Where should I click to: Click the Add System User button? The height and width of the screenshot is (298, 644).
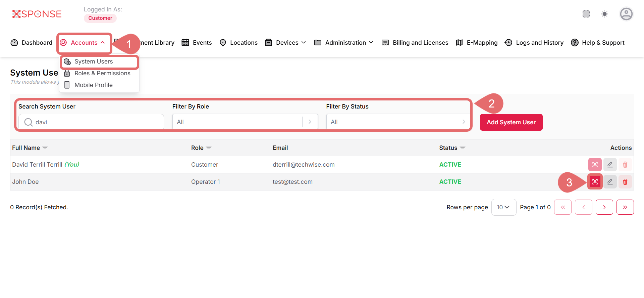(x=511, y=122)
